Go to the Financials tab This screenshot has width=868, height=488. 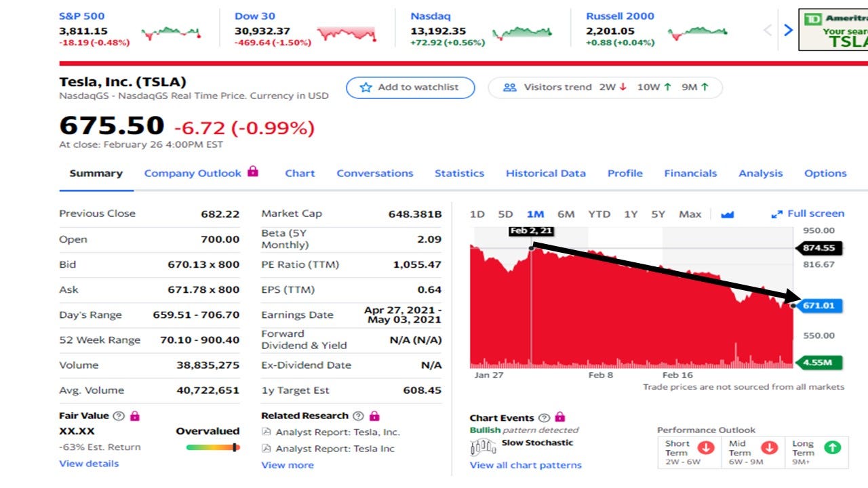(690, 174)
